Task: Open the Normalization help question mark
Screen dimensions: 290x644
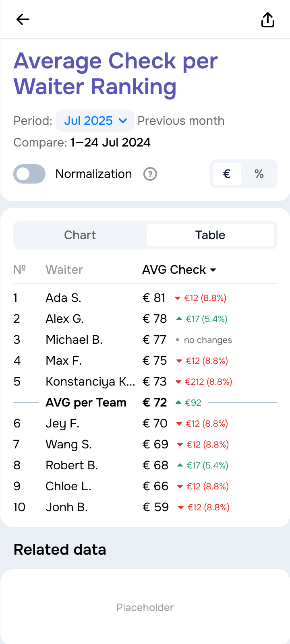Action: click(150, 174)
